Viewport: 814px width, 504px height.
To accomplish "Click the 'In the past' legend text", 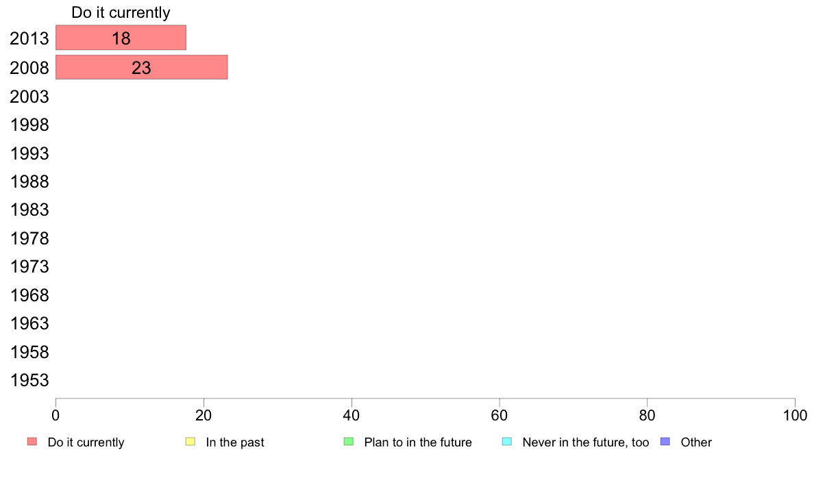I will click(x=235, y=442).
